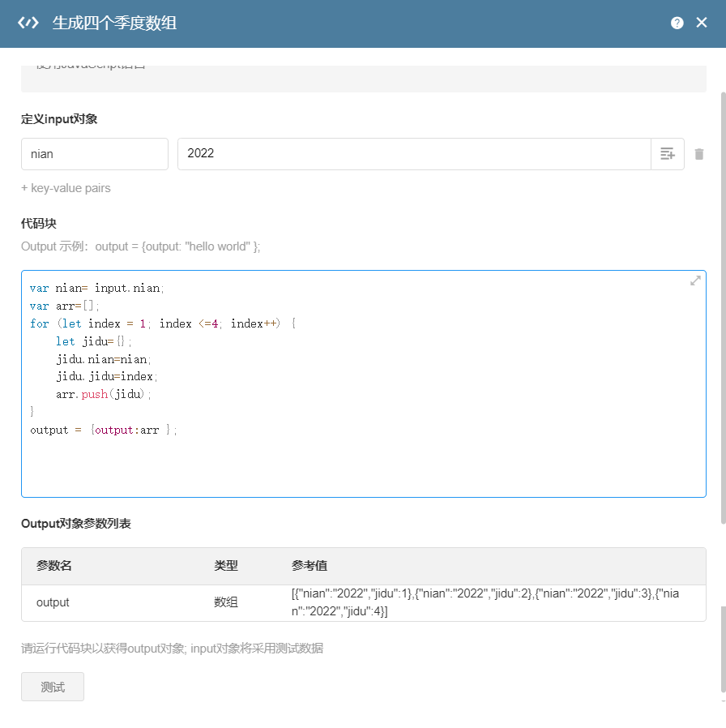Viewport: 726px width, 728px height.
Task: Close the 生成四个季度数组 dialog
Action: [x=702, y=24]
